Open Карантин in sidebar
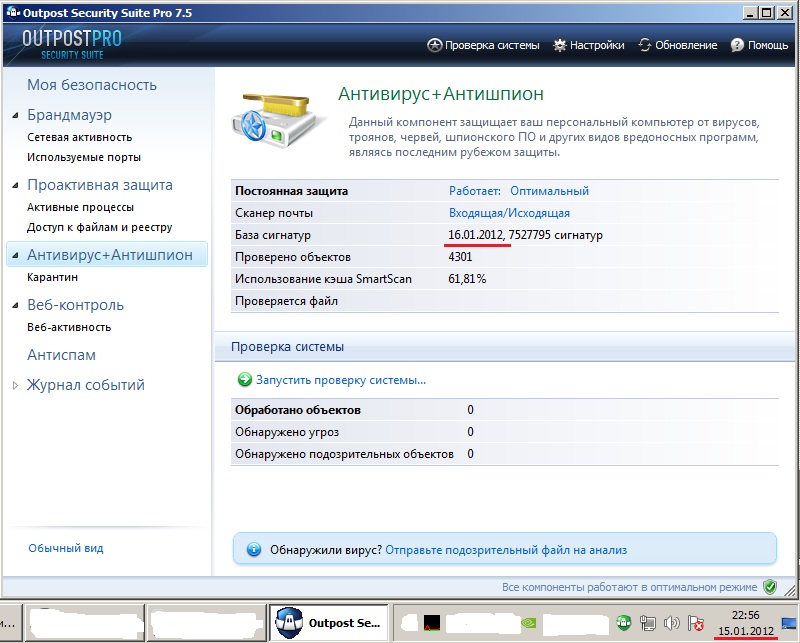800x643 pixels. coord(53,277)
